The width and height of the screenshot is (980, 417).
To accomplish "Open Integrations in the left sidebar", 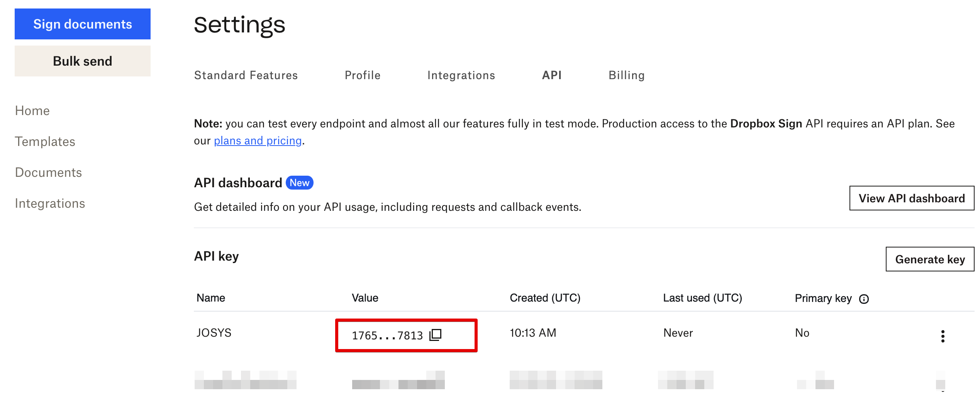I will tap(50, 203).
